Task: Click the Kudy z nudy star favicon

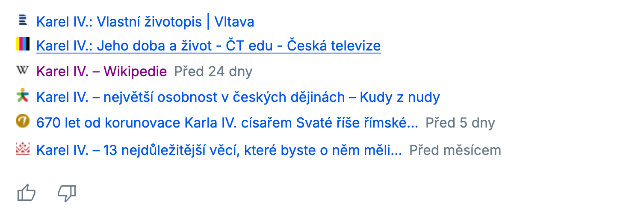Action: click(x=23, y=96)
